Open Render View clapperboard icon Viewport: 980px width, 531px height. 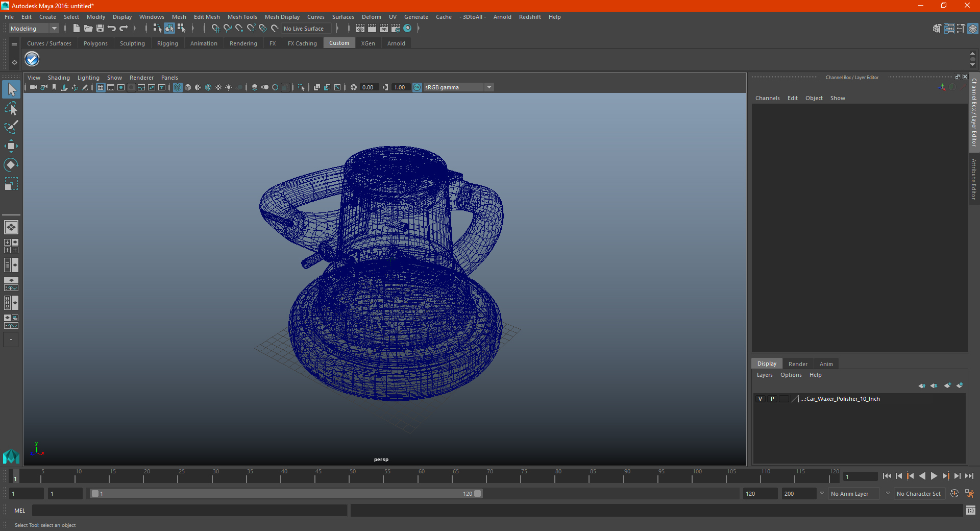tap(360, 29)
